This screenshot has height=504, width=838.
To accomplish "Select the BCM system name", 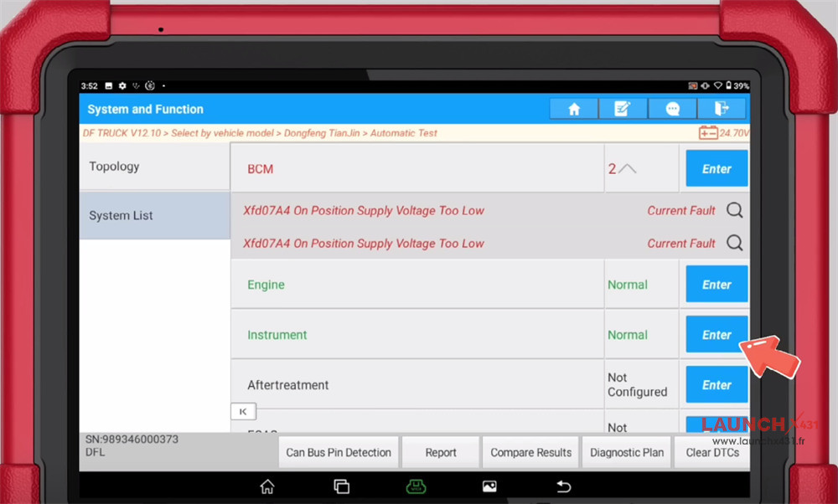I will click(x=261, y=169).
